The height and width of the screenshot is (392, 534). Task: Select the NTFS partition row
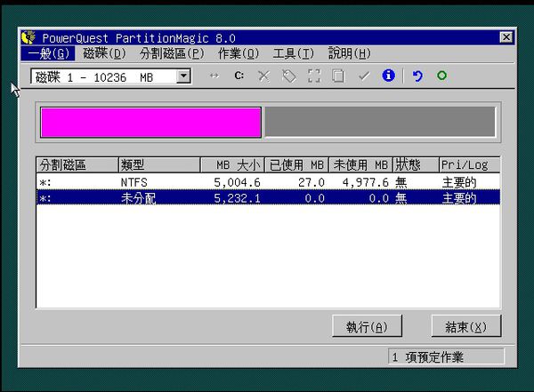pyautogui.click(x=268, y=182)
